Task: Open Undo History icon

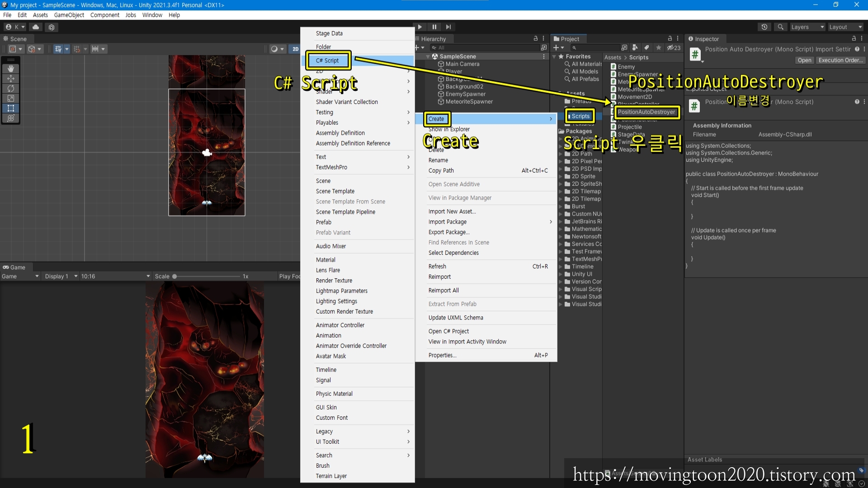Action: coord(764,27)
